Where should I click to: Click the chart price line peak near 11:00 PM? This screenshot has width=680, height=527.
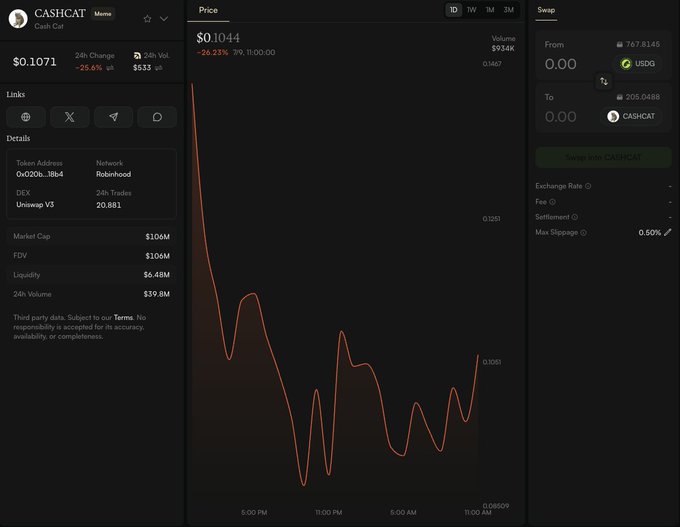click(342, 332)
